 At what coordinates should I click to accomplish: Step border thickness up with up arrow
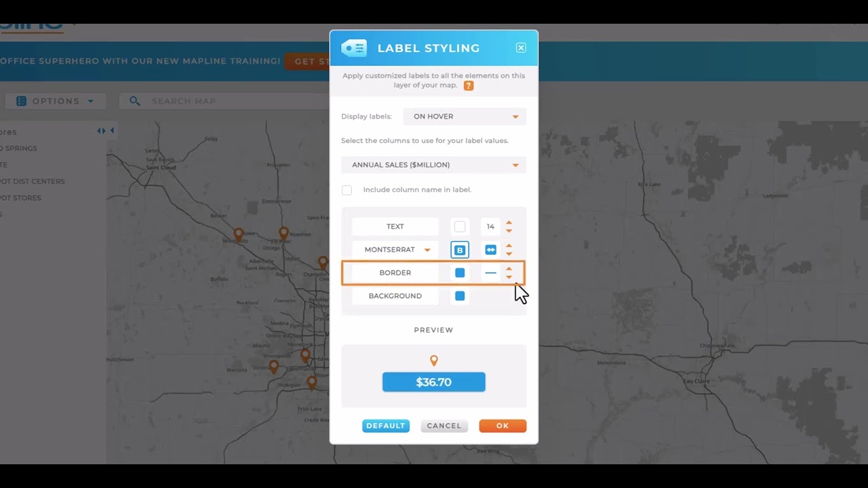(x=509, y=268)
